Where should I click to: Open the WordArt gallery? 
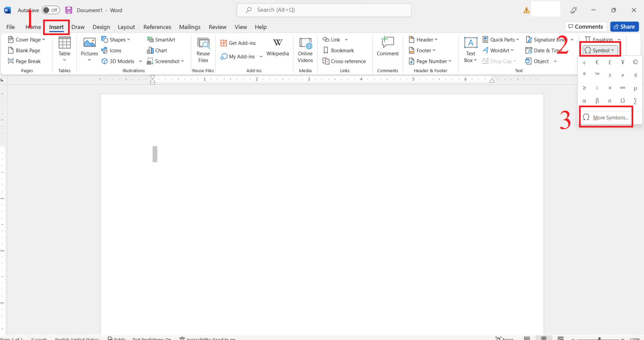coord(498,50)
